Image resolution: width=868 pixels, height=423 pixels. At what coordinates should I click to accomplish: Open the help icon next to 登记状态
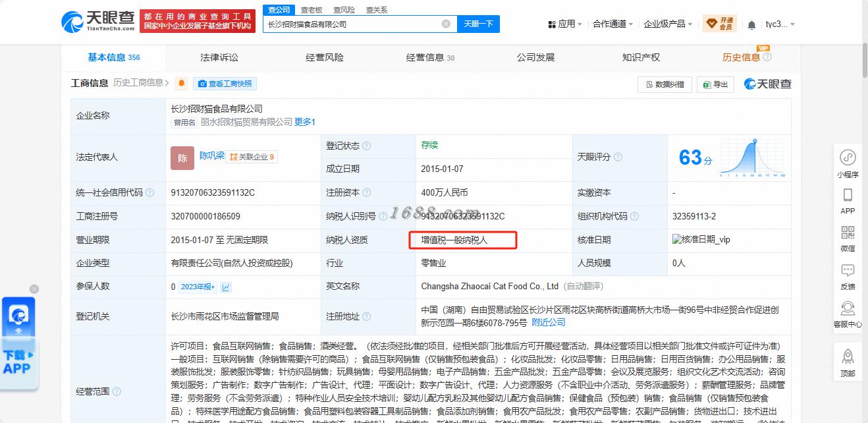(x=366, y=146)
